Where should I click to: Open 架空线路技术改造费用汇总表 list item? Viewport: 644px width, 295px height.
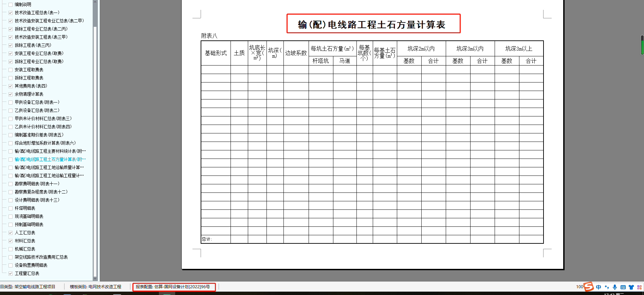pyautogui.click(x=41, y=257)
